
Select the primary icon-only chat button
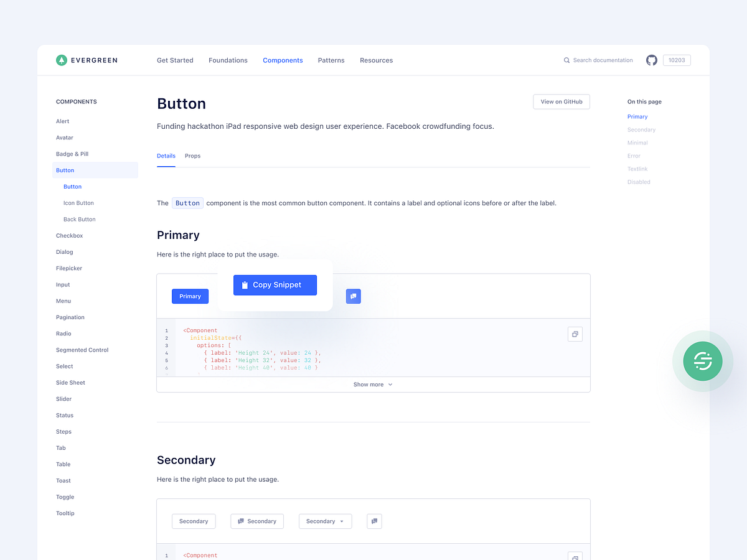tap(353, 296)
